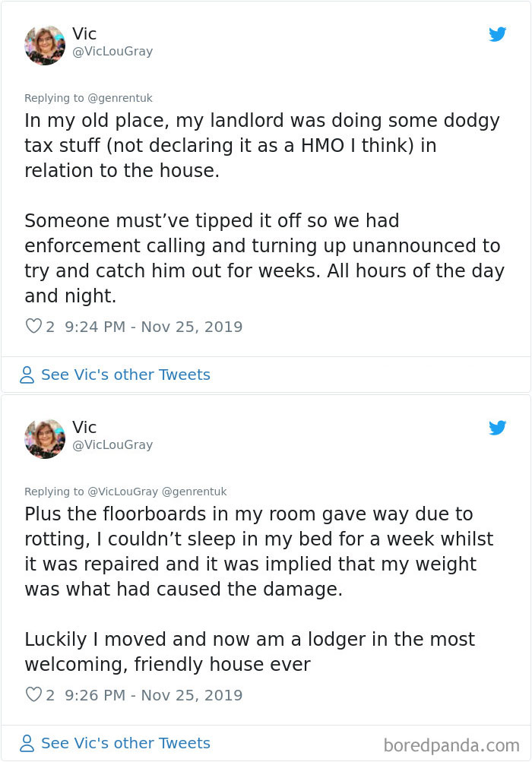Open Vic's profile avatar on the second tweet

pos(44,438)
